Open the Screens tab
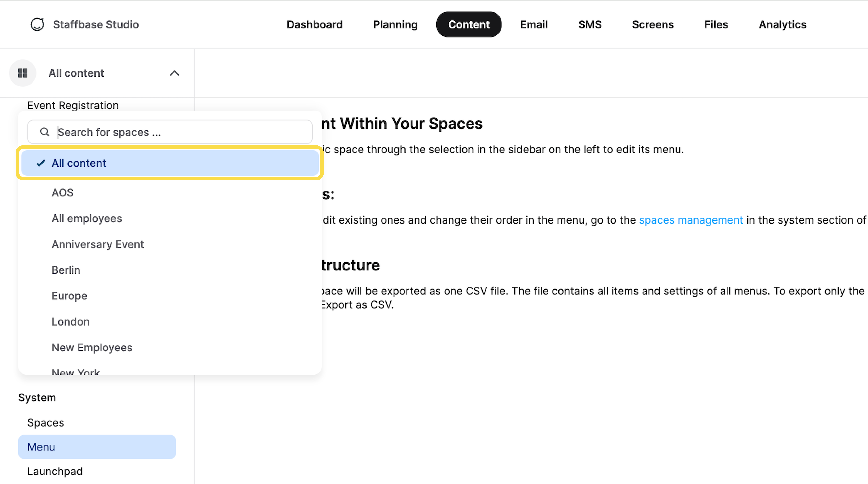This screenshot has width=868, height=484. coord(653,24)
